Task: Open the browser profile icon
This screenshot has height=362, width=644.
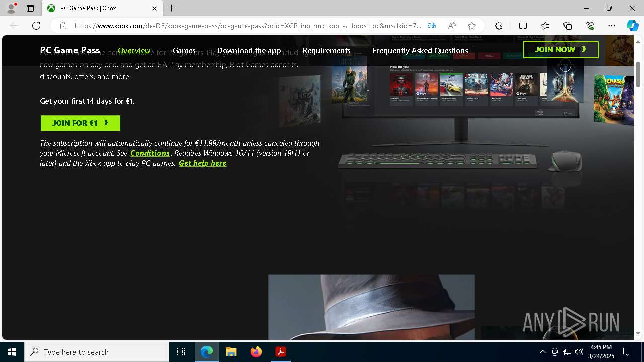Action: click(x=11, y=8)
